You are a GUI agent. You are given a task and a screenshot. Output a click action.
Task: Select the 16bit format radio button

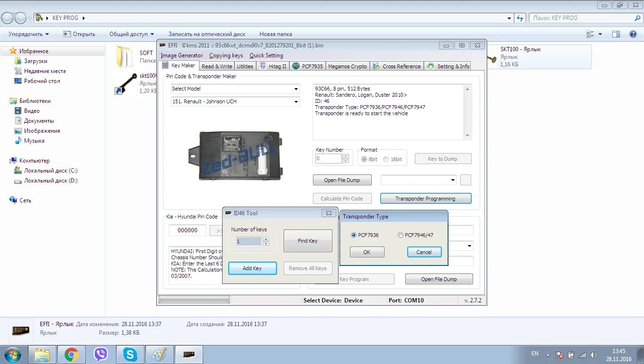pyautogui.click(x=386, y=159)
